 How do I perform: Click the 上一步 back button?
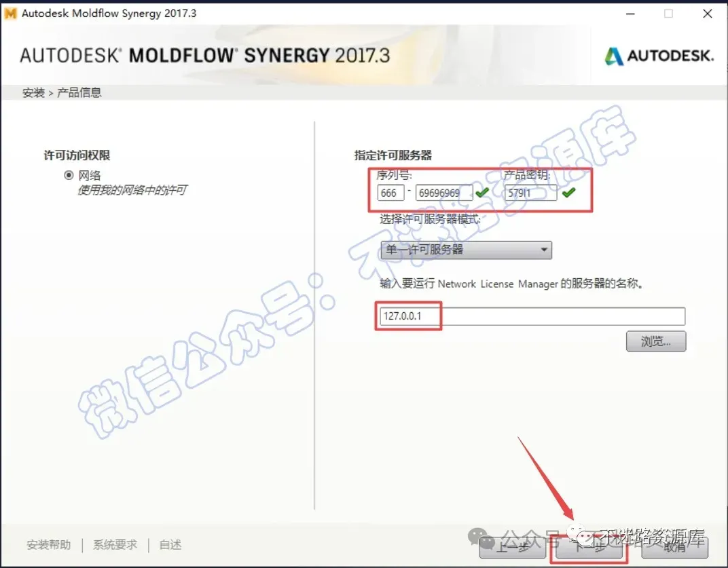[513, 547]
